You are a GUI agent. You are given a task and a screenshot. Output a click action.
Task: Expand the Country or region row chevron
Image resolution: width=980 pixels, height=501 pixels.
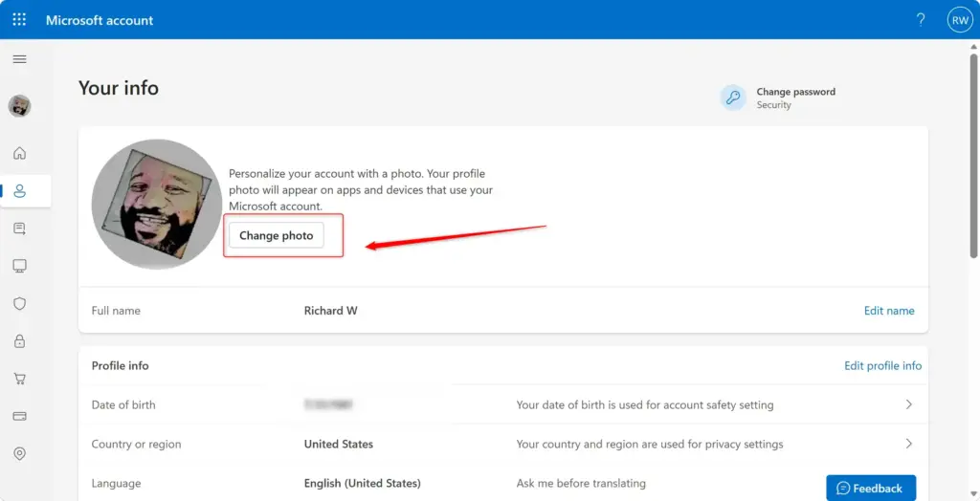pos(909,445)
